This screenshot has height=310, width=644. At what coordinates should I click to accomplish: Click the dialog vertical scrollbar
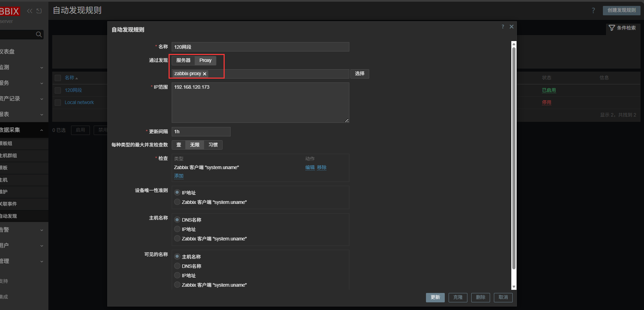tap(513, 157)
